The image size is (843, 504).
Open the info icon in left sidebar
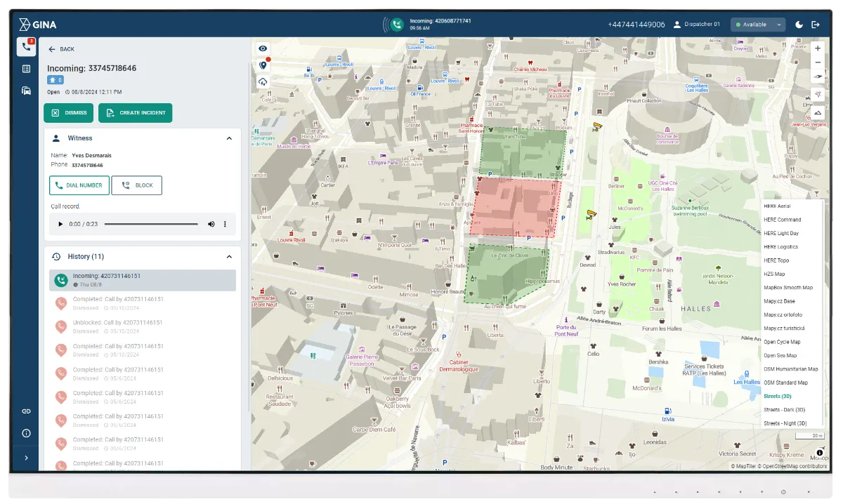[27, 433]
